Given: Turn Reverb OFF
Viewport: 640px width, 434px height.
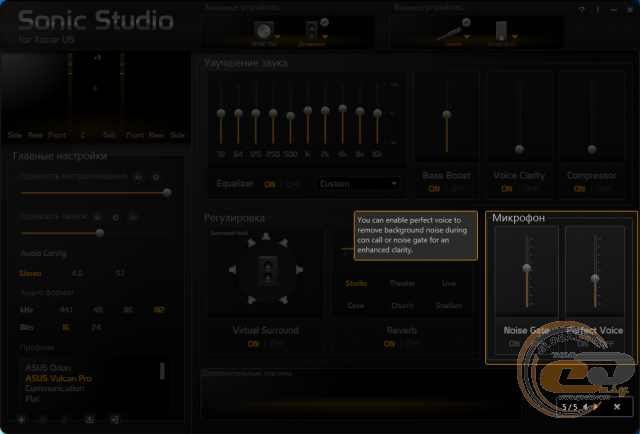Looking at the screenshot, I should point(413,344).
